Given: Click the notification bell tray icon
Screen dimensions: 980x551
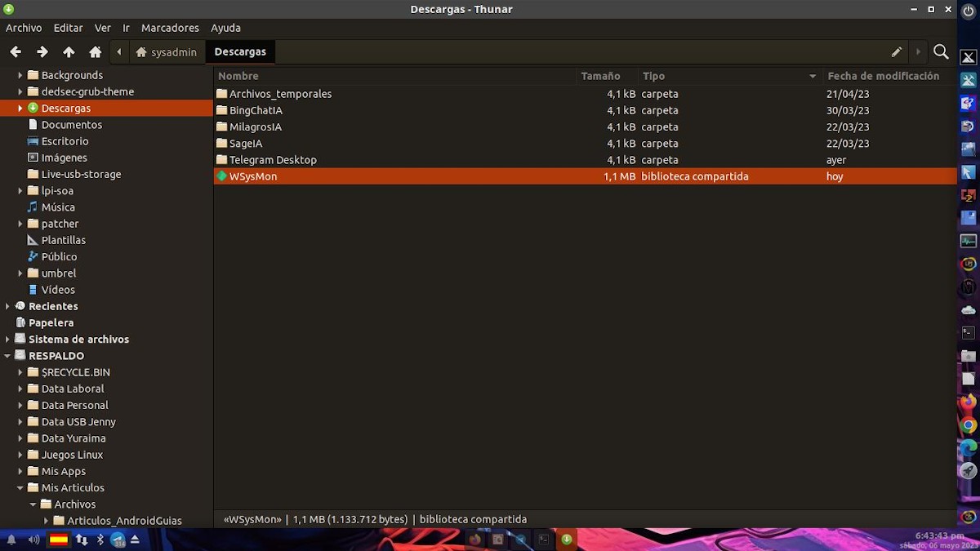Looking at the screenshot, I should click(11, 540).
